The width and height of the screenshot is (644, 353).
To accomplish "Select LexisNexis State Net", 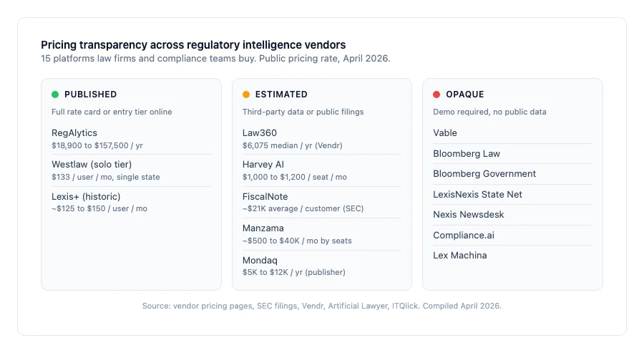I will (x=477, y=195).
